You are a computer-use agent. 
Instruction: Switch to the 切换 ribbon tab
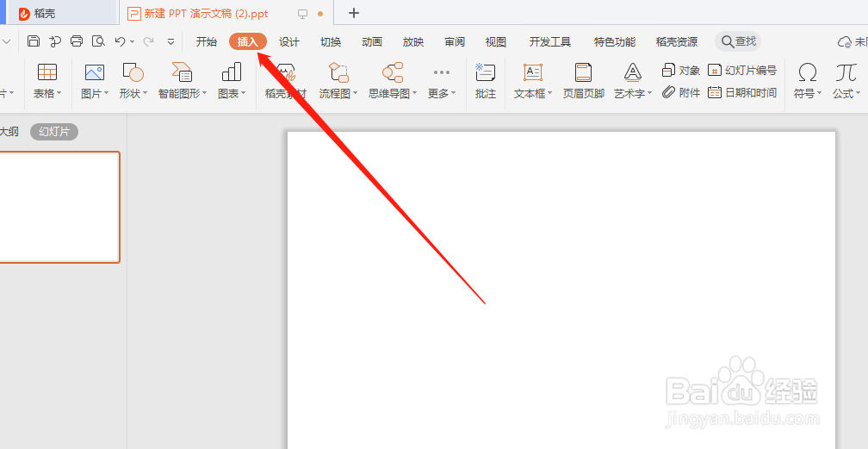331,41
